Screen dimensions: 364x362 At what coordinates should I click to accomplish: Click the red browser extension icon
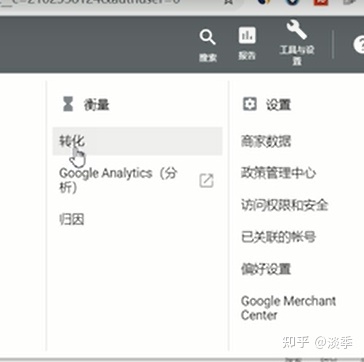click(321, 2)
